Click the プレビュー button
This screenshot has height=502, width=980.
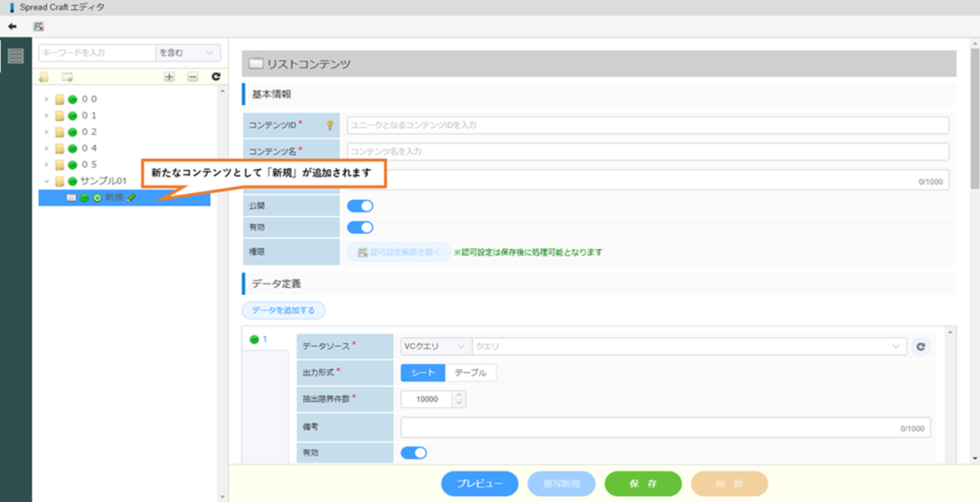click(479, 484)
